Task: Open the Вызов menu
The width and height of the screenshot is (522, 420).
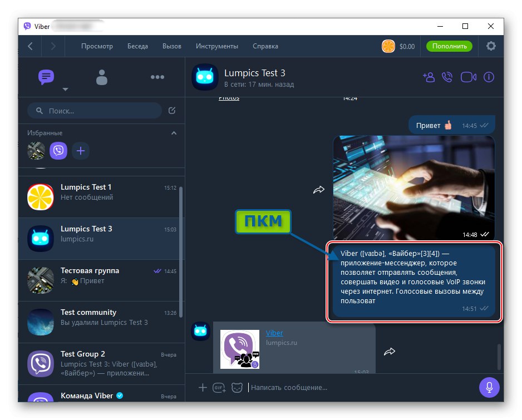Action: [172, 46]
